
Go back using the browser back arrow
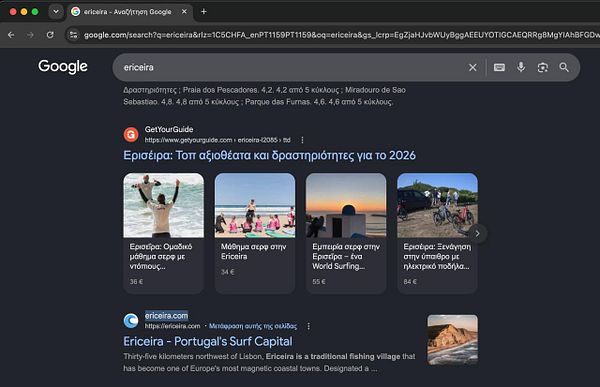point(11,35)
